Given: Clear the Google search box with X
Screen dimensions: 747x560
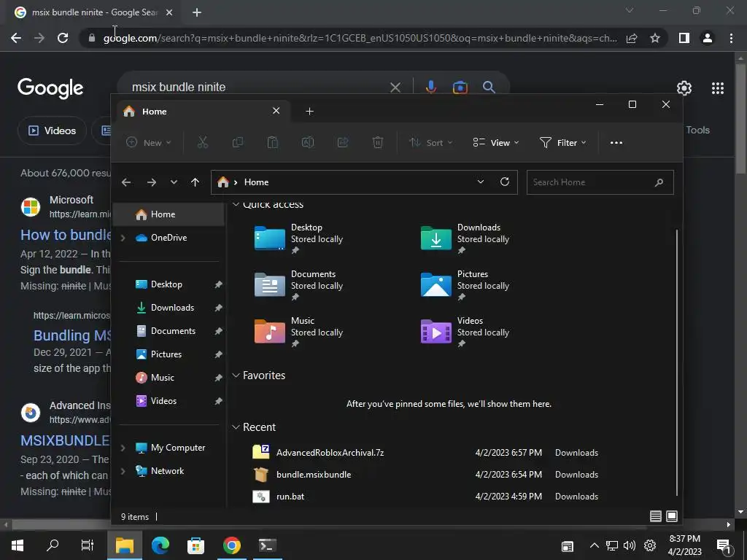Looking at the screenshot, I should click(395, 87).
